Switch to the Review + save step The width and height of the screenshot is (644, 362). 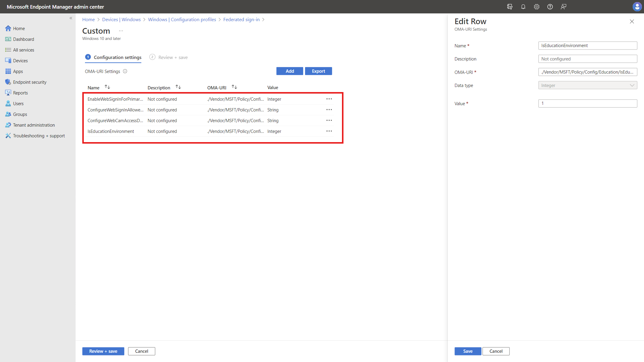pos(173,57)
